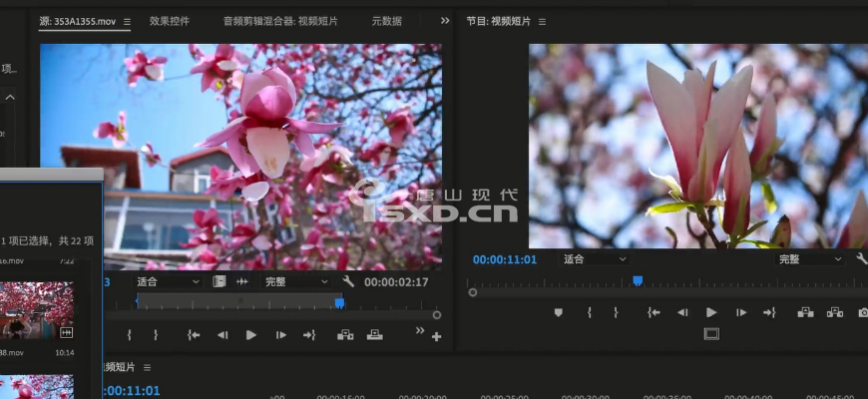Switch to 元数据 tab
Image resolution: width=868 pixels, height=399 pixels.
click(x=386, y=21)
